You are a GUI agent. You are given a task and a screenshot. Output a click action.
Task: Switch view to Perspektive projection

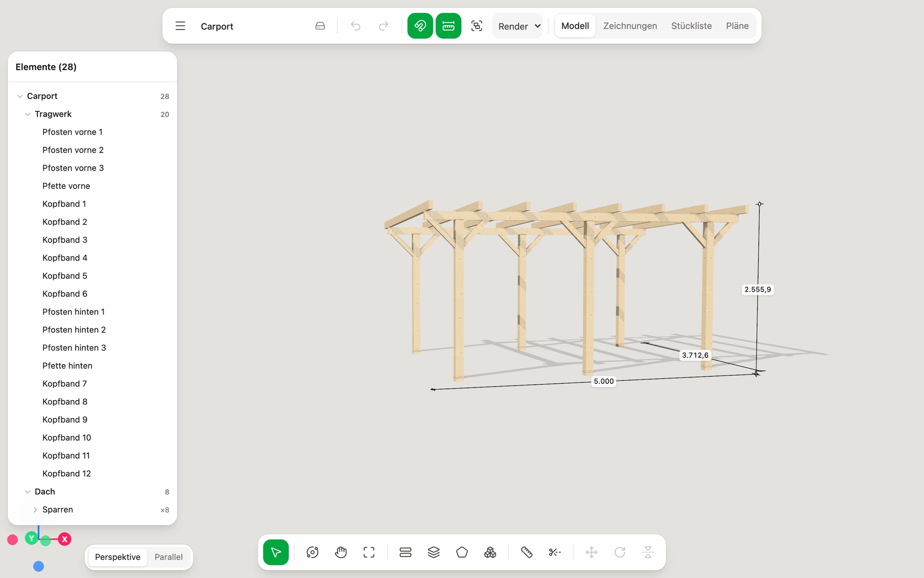click(117, 557)
